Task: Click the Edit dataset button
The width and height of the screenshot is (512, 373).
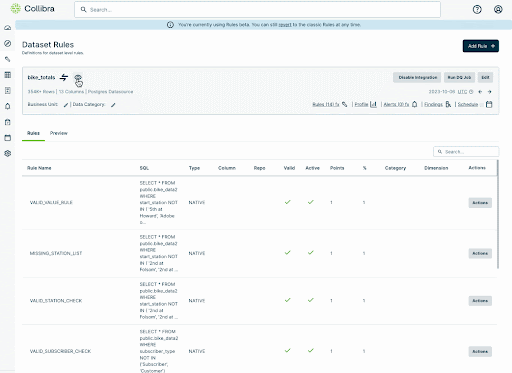Action: point(485,77)
